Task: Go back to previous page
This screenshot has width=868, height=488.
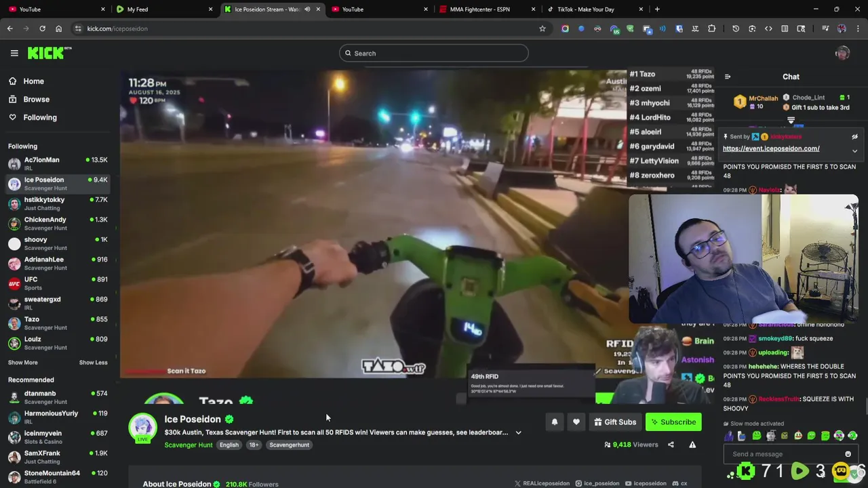Action: 10,28
